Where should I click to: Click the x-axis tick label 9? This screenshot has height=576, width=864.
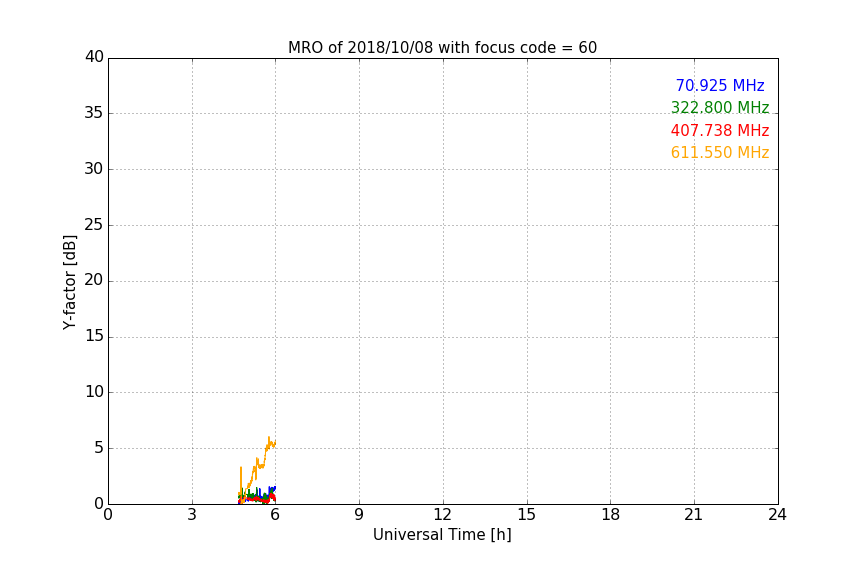(359, 515)
